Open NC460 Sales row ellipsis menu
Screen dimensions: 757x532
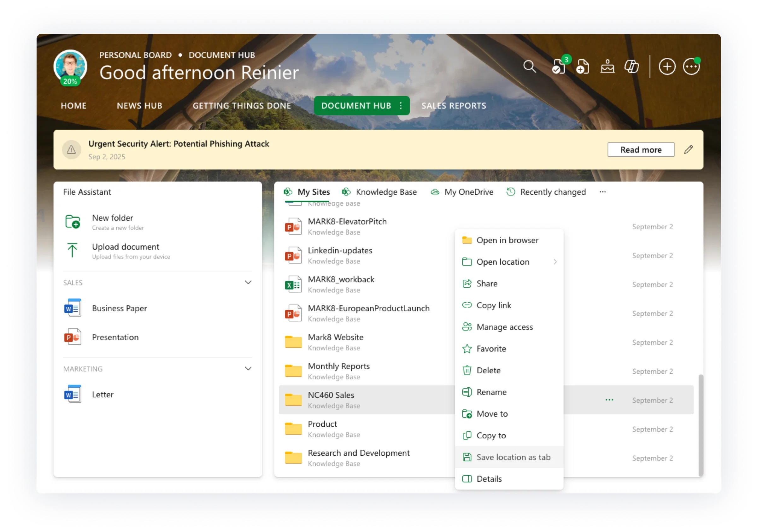tap(609, 400)
